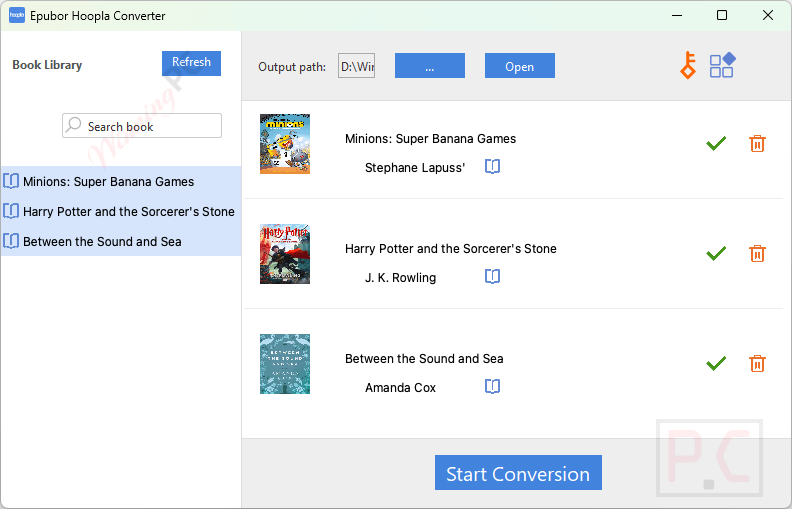Click the browse '...' output path button
This screenshot has height=509, width=793.
[430, 66]
